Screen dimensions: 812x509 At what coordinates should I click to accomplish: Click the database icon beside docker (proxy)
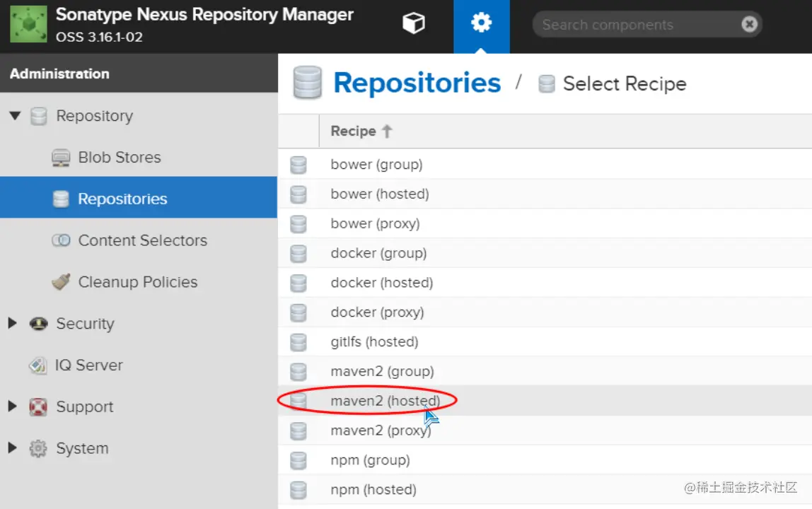(x=298, y=312)
